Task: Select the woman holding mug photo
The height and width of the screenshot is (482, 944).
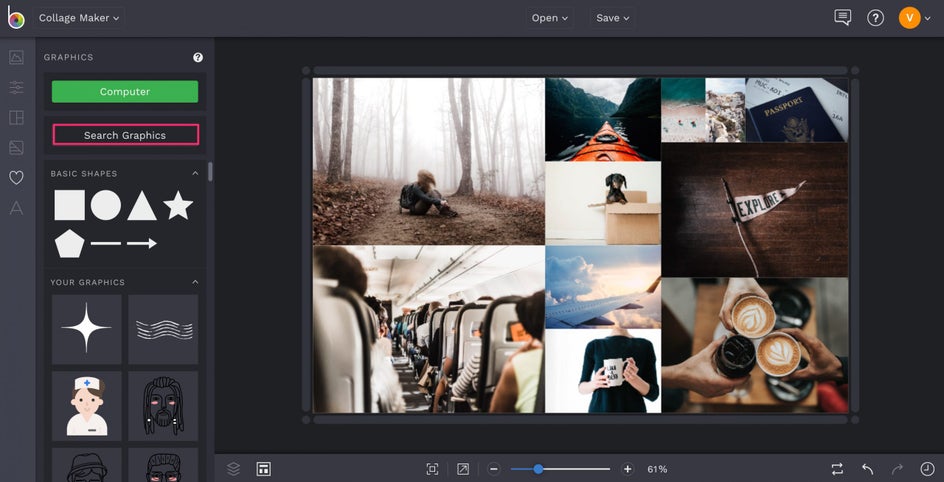Action: 603,371
